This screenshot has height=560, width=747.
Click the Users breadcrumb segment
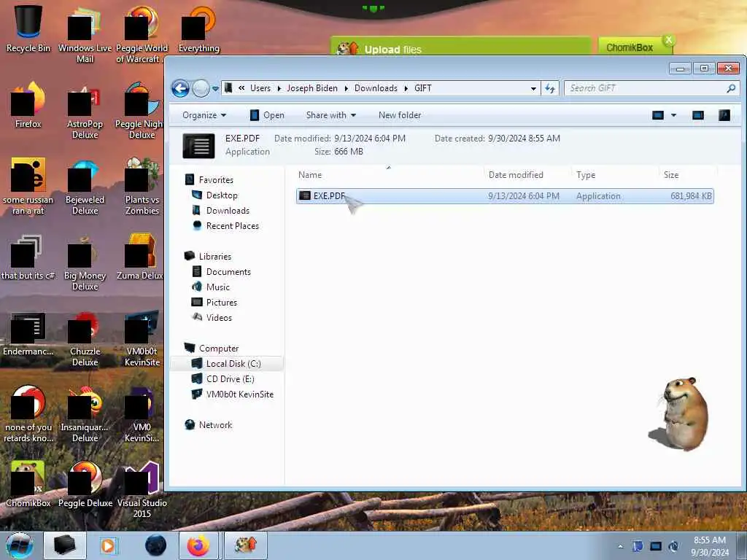click(260, 88)
